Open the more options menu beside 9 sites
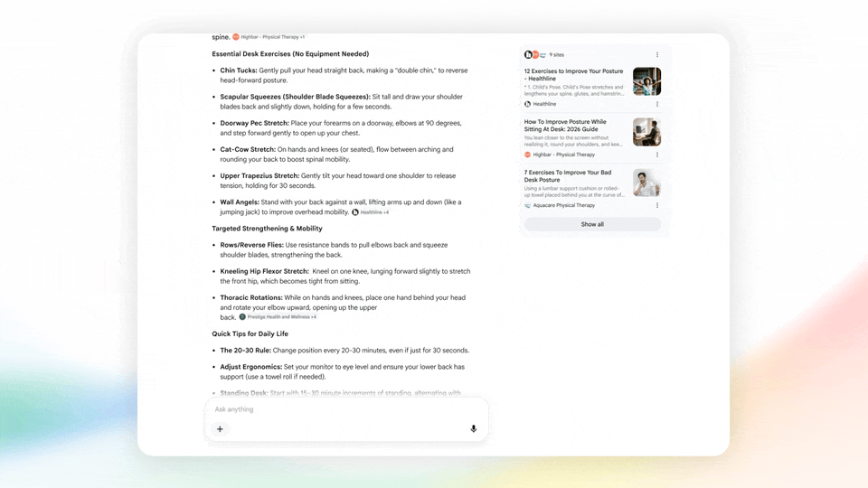Screen dimensions: 868x488 point(657,55)
